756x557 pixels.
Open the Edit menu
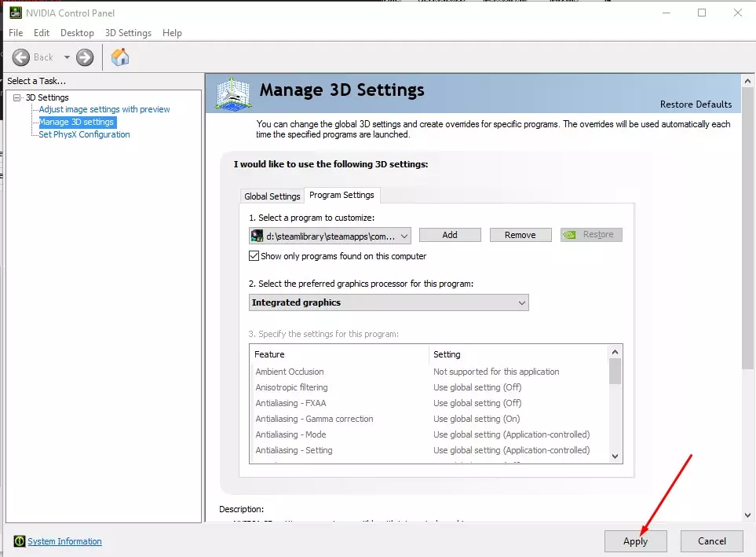42,33
